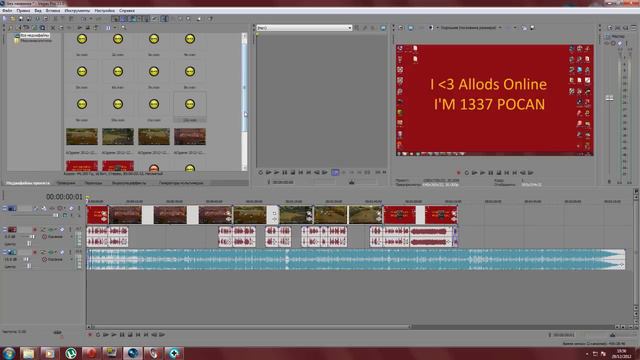Click Stop under the video preview
The width and height of the screenshot is (640, 360).
[499, 173]
